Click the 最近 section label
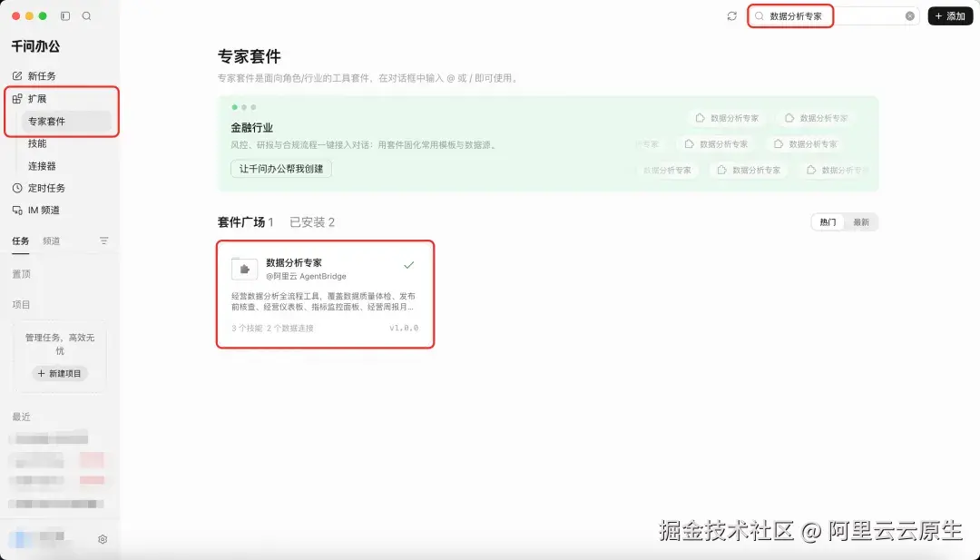980x560 pixels. point(21,417)
